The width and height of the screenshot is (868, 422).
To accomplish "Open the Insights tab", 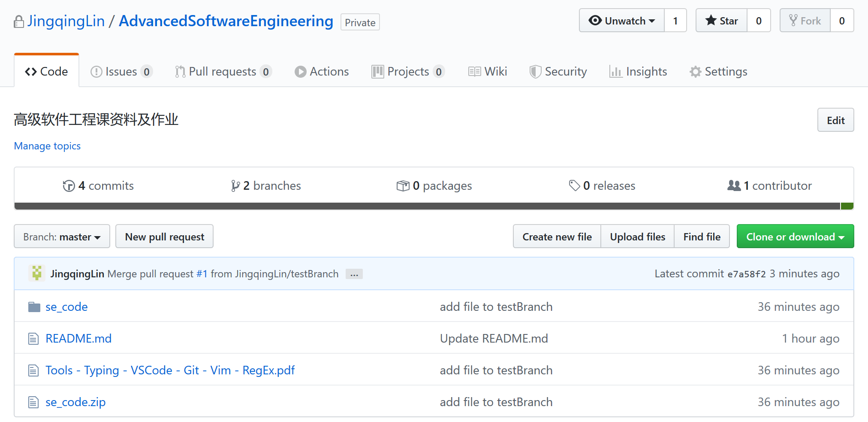I will click(638, 71).
